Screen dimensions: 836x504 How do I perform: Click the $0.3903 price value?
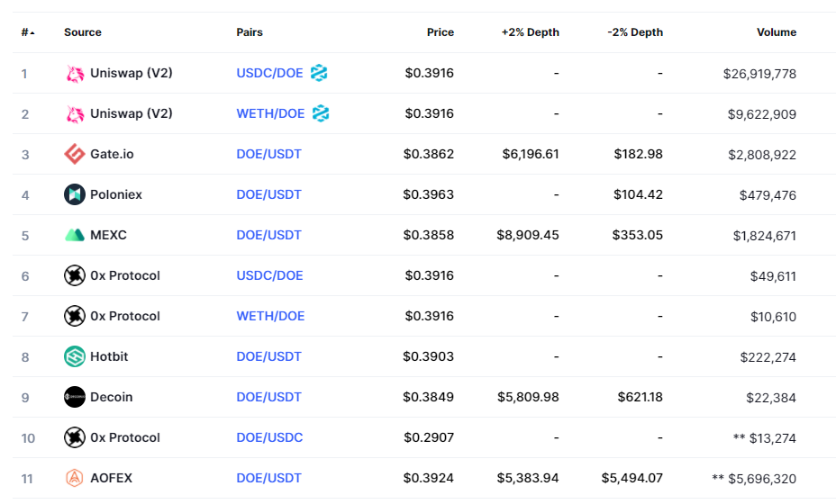pos(429,356)
